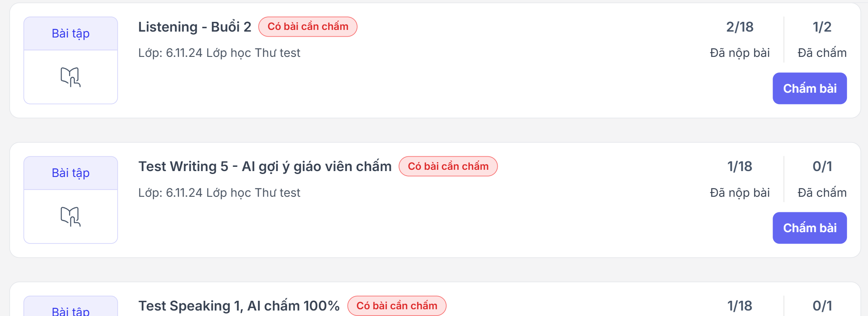Click the class name under Test Writing 5
Image resolution: width=868 pixels, height=316 pixels.
pos(219,193)
